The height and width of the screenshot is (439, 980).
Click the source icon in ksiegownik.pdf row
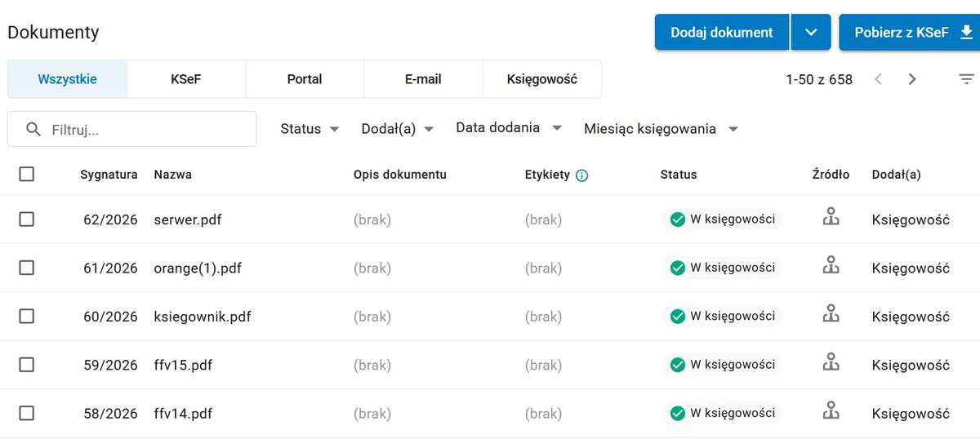point(831,313)
